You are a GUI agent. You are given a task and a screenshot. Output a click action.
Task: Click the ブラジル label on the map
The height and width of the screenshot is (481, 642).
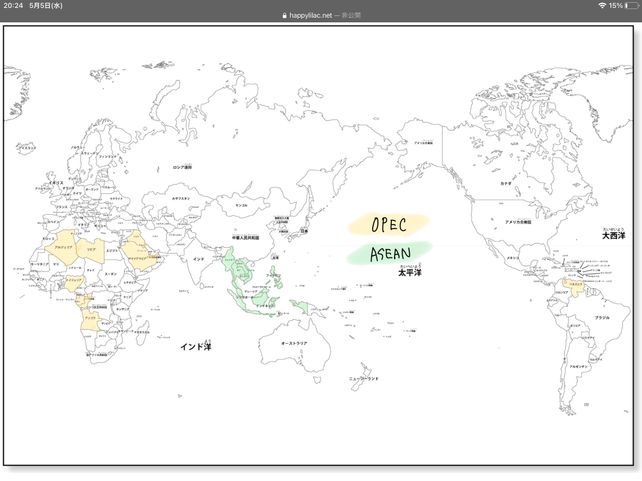pos(602,317)
